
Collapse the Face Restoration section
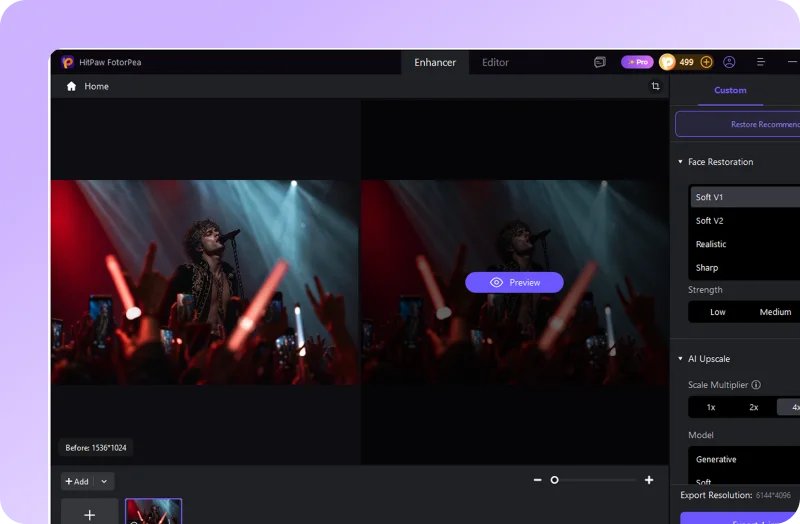680,162
